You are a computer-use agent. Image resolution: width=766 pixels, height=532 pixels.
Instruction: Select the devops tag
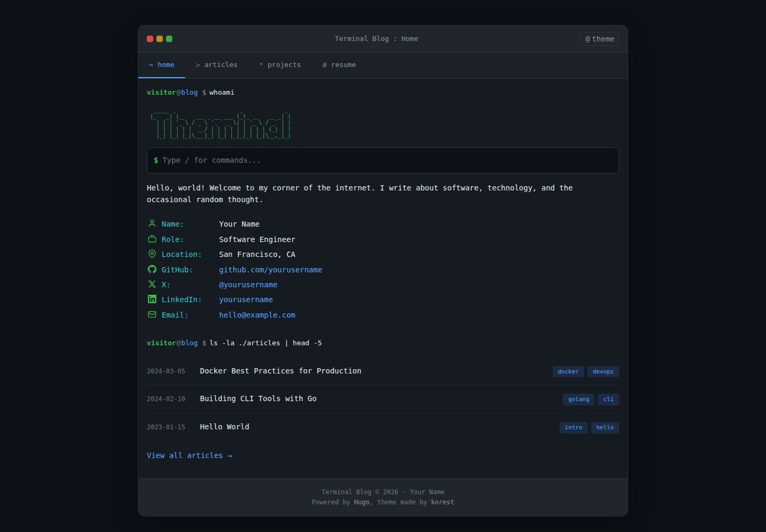click(x=603, y=371)
